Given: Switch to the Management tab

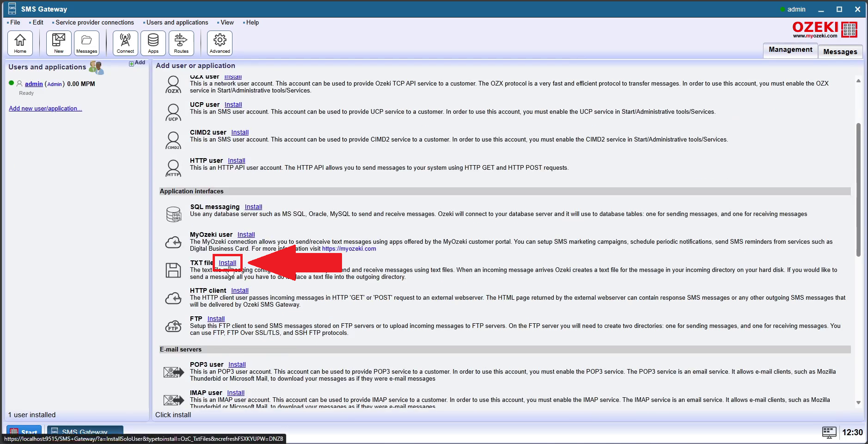Looking at the screenshot, I should 790,50.
